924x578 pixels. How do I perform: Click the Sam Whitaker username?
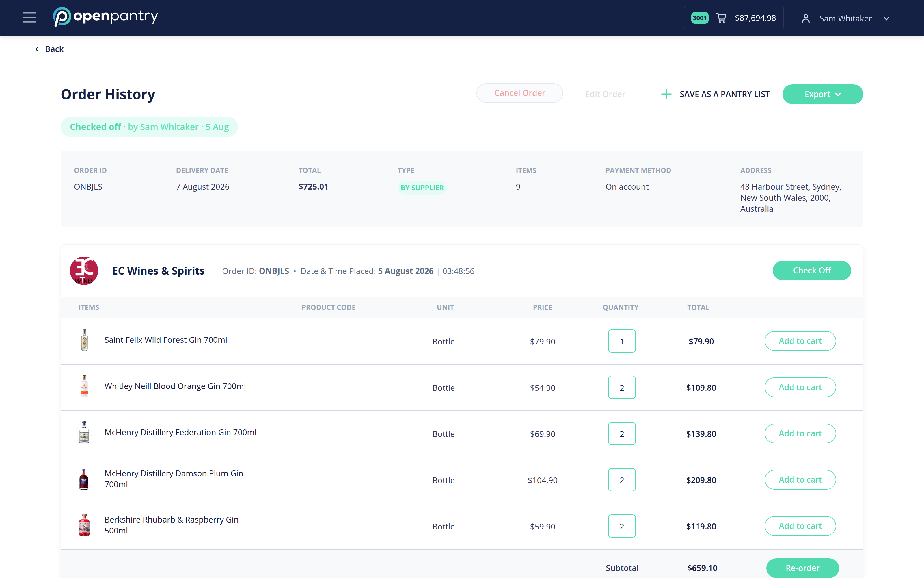coord(845,18)
